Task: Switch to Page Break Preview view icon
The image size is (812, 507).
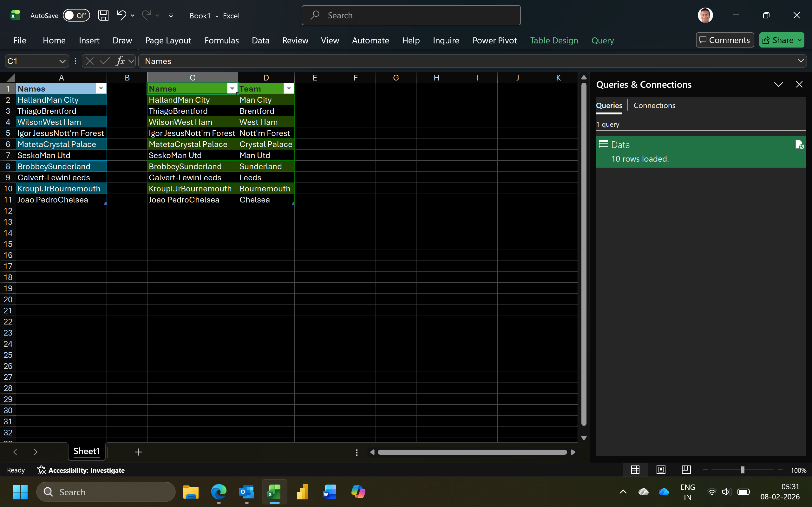Action: click(x=686, y=470)
